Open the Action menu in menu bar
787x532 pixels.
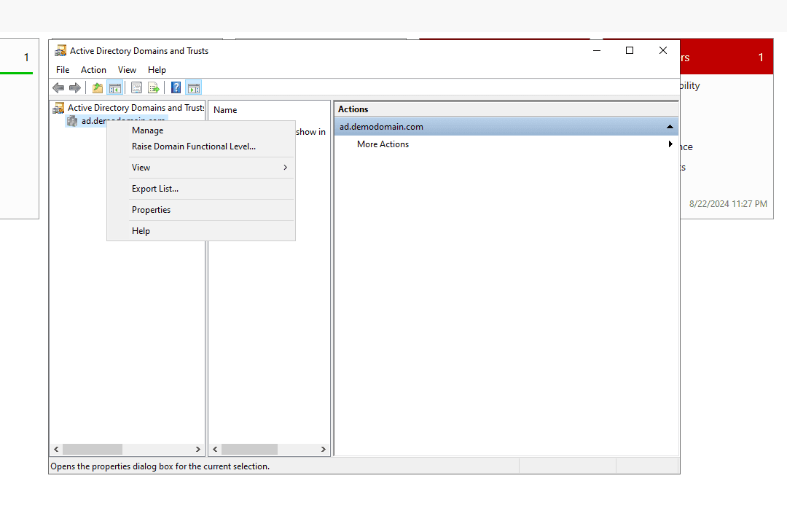[93, 70]
